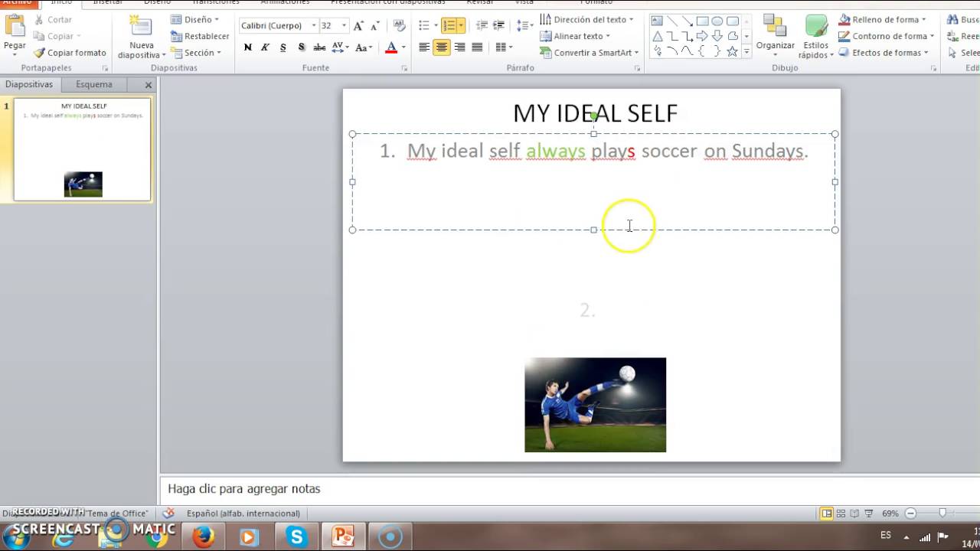980x551 pixels.
Task: Select triangle shape in gallery
Action: point(657,36)
